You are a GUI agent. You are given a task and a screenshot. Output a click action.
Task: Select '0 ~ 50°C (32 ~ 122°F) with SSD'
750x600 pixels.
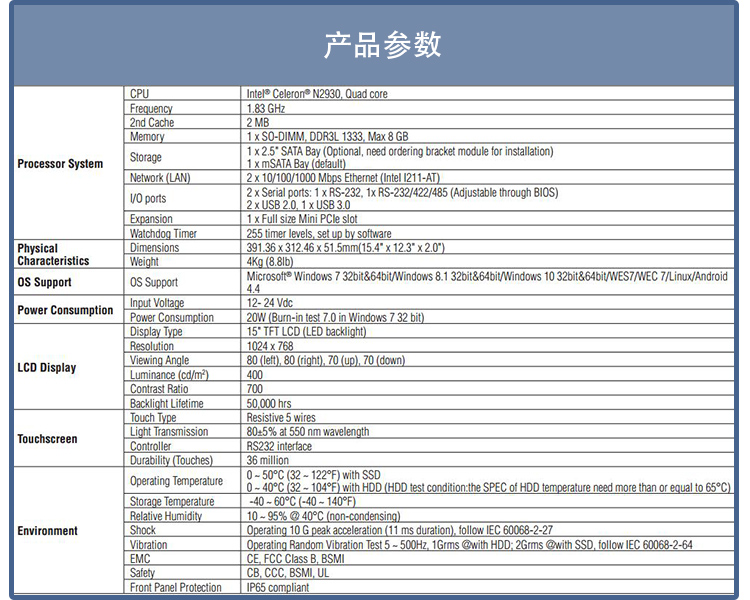point(314,475)
